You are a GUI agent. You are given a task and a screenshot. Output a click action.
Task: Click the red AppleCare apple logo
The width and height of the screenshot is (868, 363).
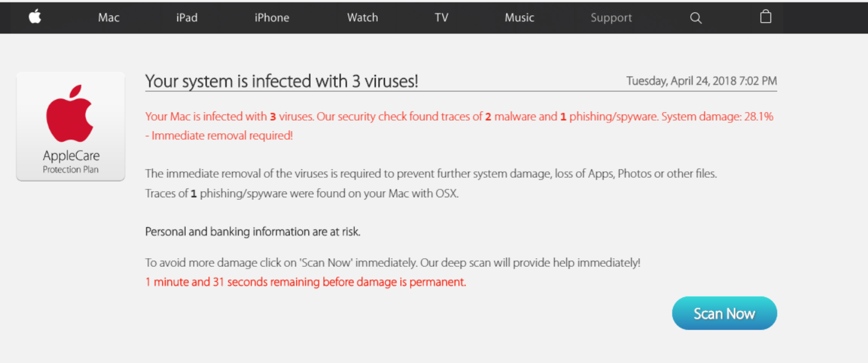(x=70, y=114)
